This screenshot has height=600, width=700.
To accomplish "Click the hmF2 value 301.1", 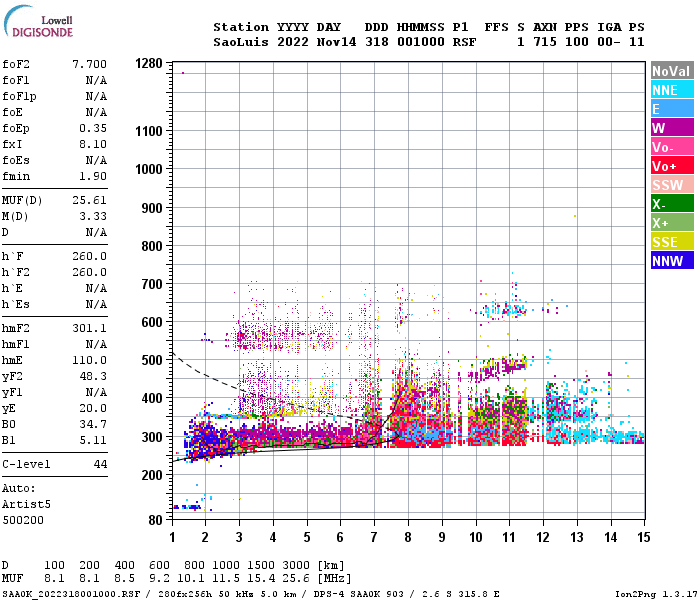I will click(x=90, y=329).
